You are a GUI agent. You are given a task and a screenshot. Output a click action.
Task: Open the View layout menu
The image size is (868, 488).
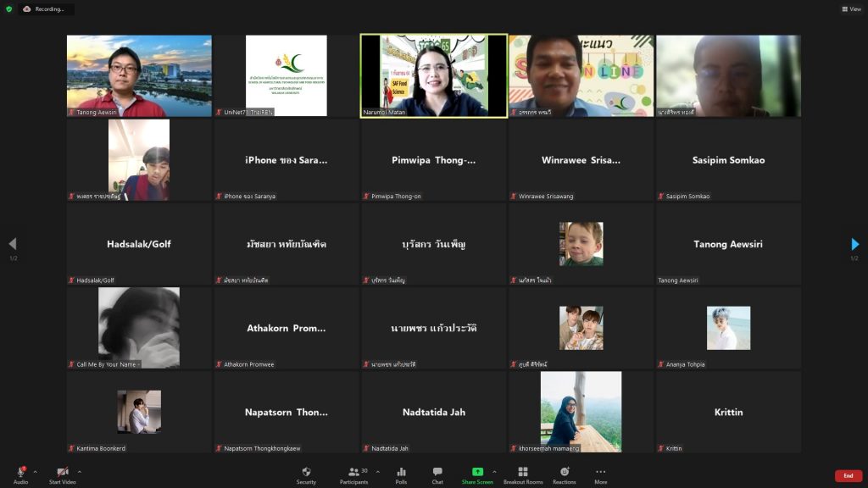point(851,9)
